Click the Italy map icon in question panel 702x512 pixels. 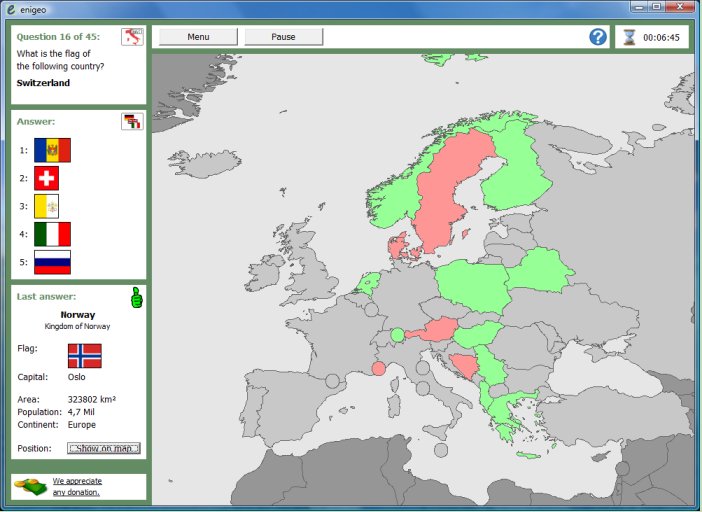click(x=133, y=37)
